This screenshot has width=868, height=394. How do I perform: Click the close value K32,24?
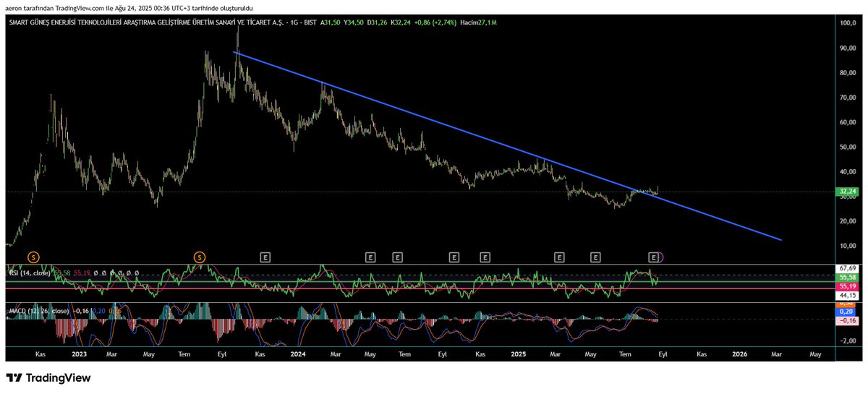pos(401,23)
